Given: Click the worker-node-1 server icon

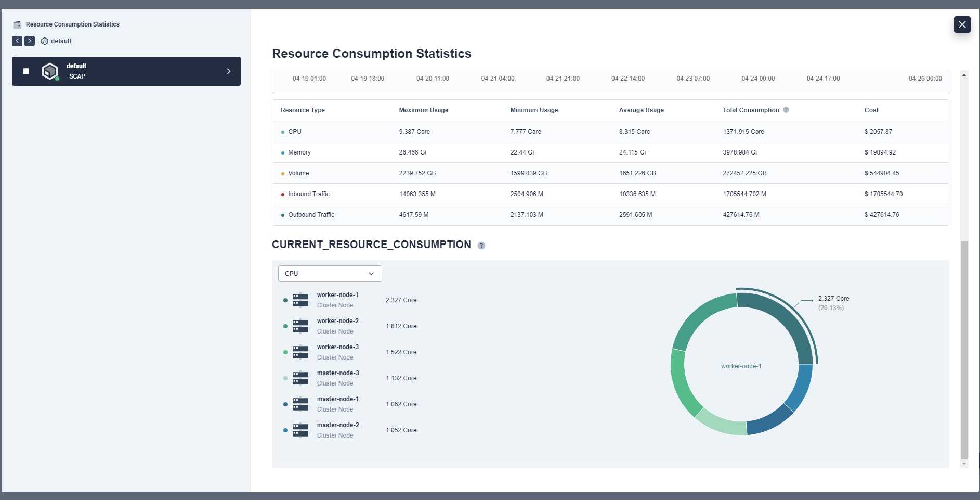Looking at the screenshot, I should point(300,300).
